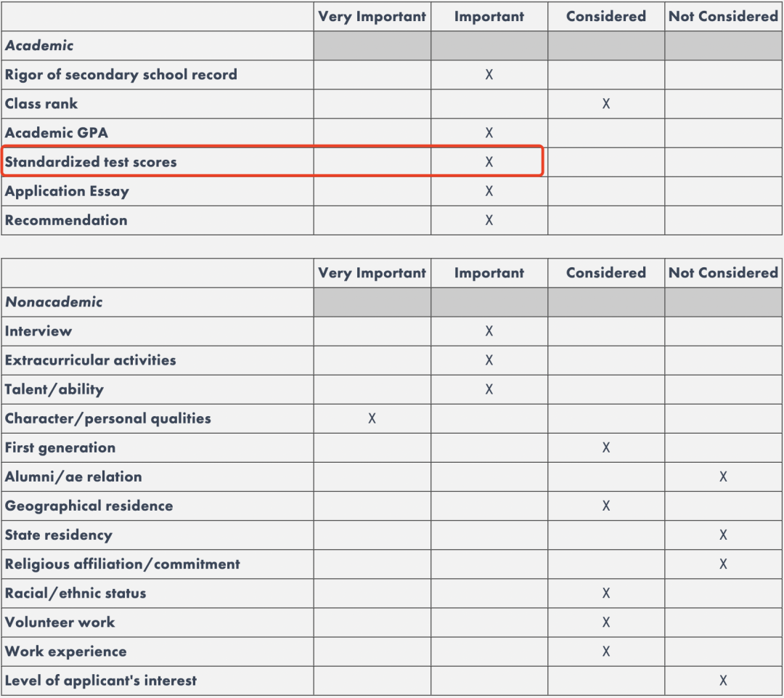Click the X in the Racial/ethnic status row
This screenshot has width=784, height=698.
coord(605,593)
